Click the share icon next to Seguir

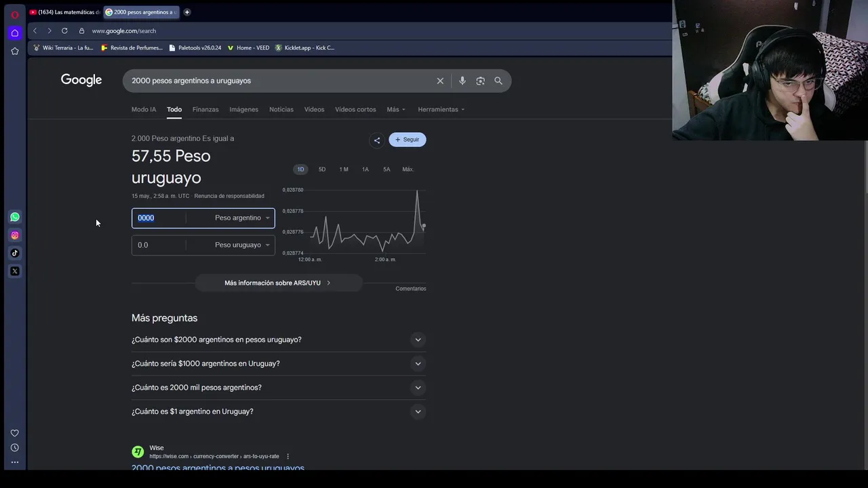[x=377, y=140]
